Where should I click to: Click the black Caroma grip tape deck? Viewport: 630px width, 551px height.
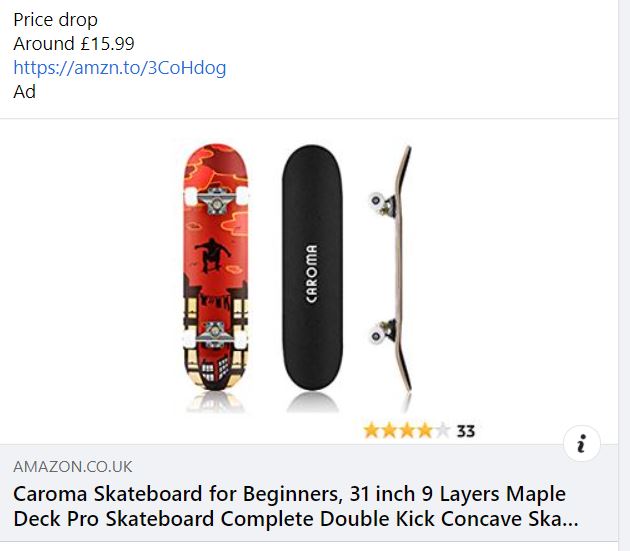click(312, 267)
